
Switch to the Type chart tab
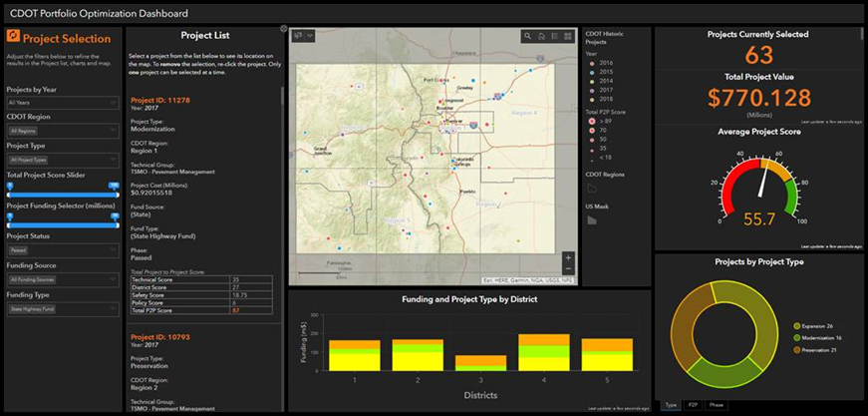671,405
